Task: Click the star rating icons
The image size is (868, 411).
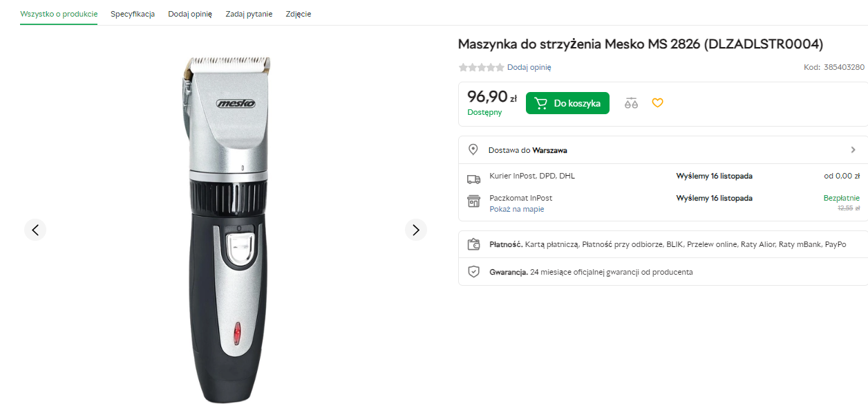Action: (482, 67)
